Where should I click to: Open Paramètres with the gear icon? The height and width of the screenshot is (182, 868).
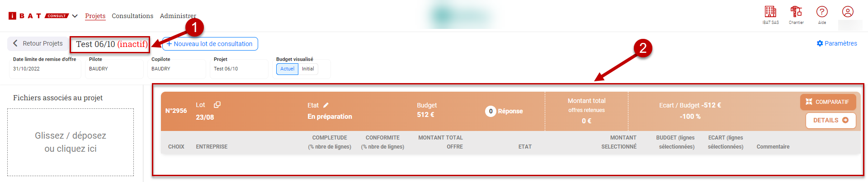click(837, 43)
